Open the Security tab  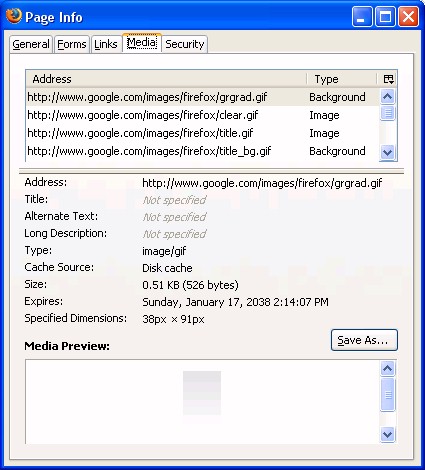(x=185, y=44)
